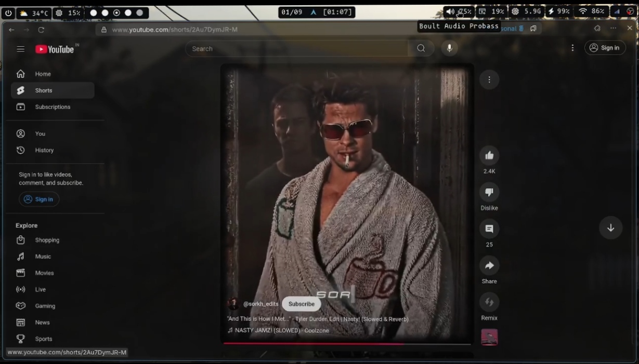Click the @sorkh_edits channel avatar
639x364 pixels.
233,304
